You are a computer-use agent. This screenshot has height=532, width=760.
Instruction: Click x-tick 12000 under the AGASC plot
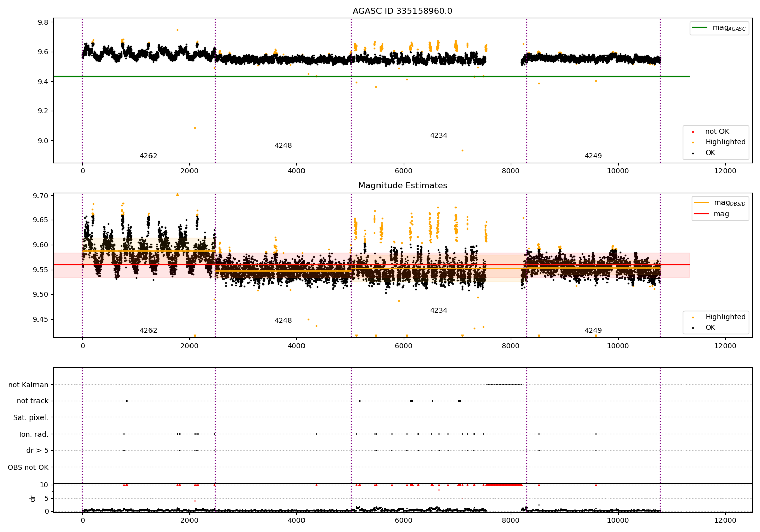(725, 171)
